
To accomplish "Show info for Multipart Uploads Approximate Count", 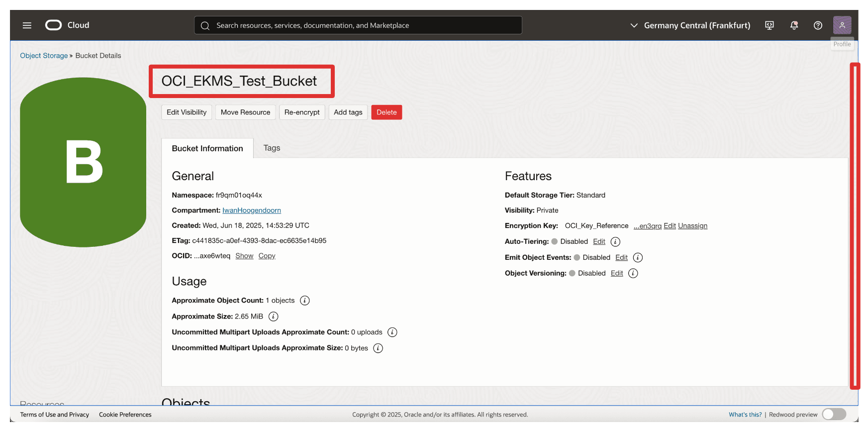I will [392, 332].
